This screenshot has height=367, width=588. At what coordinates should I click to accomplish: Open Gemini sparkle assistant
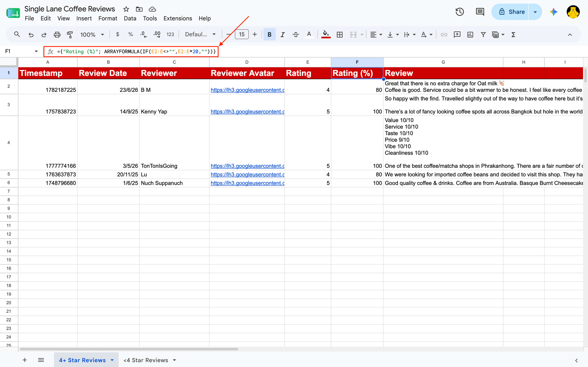pyautogui.click(x=554, y=12)
